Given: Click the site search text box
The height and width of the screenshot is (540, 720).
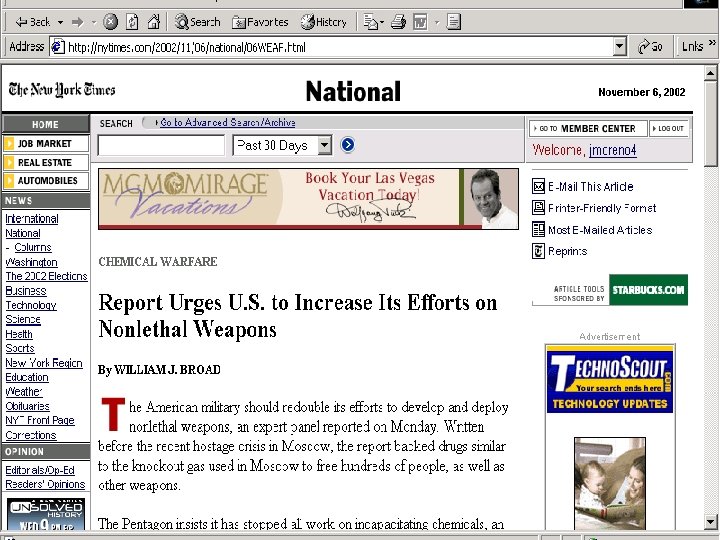Looking at the screenshot, I should pyautogui.click(x=161, y=146).
